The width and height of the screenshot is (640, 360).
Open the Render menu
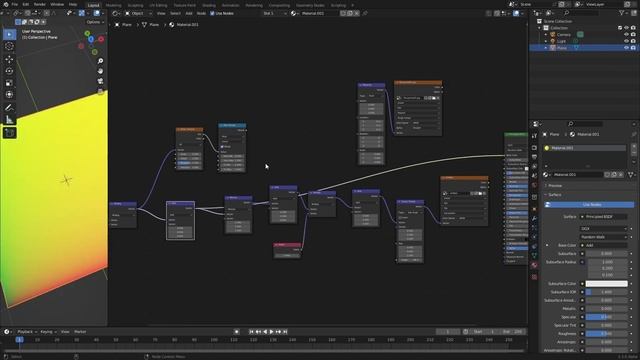coord(40,4)
